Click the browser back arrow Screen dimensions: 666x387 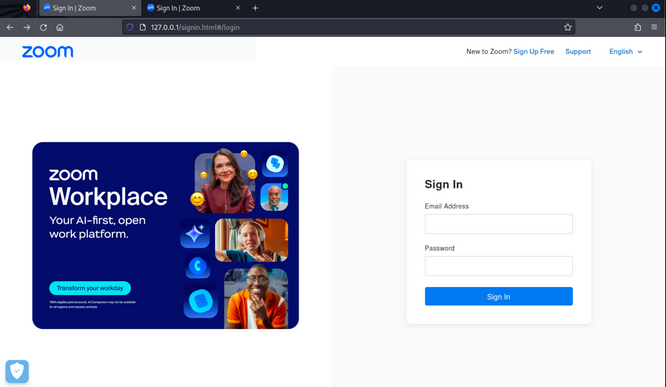pyautogui.click(x=10, y=27)
